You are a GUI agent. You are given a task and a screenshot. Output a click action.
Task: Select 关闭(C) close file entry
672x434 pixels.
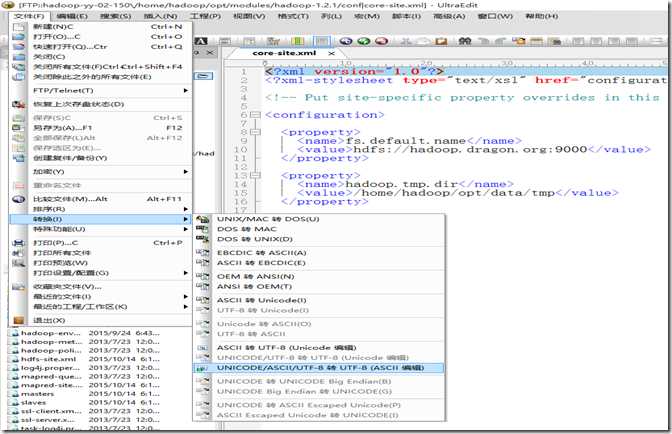[101, 57]
